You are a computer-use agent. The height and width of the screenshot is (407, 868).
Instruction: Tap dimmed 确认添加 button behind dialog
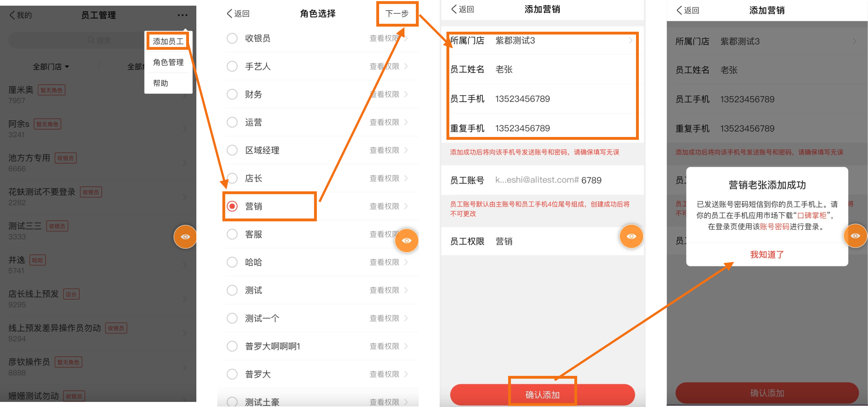767,393
